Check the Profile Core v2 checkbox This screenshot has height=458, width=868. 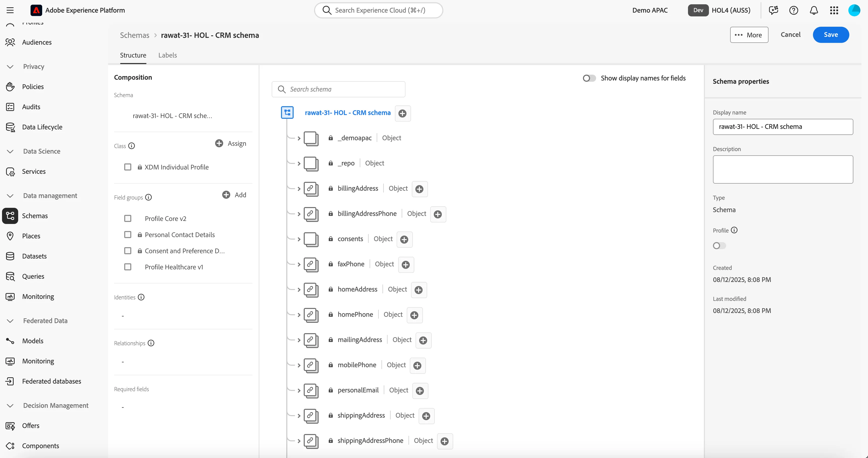(128, 218)
